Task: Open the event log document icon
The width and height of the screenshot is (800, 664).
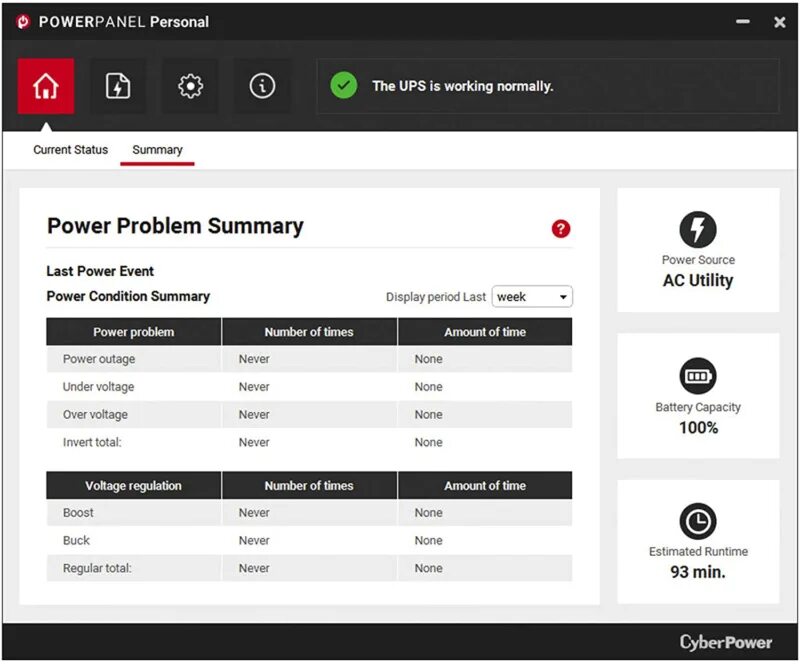Action: (118, 86)
